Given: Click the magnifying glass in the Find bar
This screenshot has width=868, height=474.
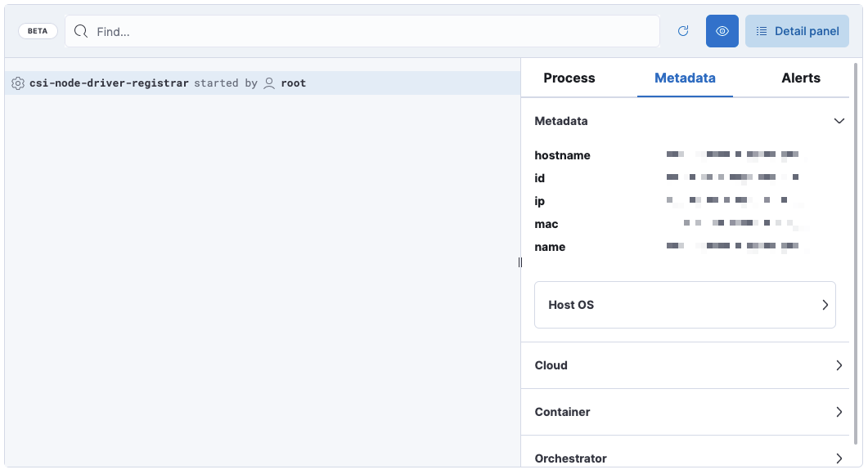Looking at the screenshot, I should (79, 30).
